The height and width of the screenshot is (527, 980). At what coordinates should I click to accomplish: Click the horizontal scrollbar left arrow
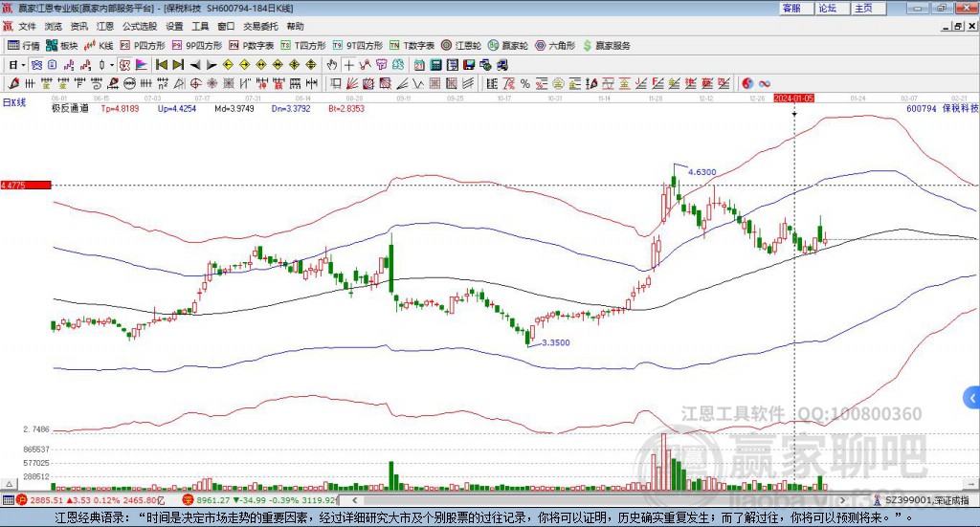(354, 500)
